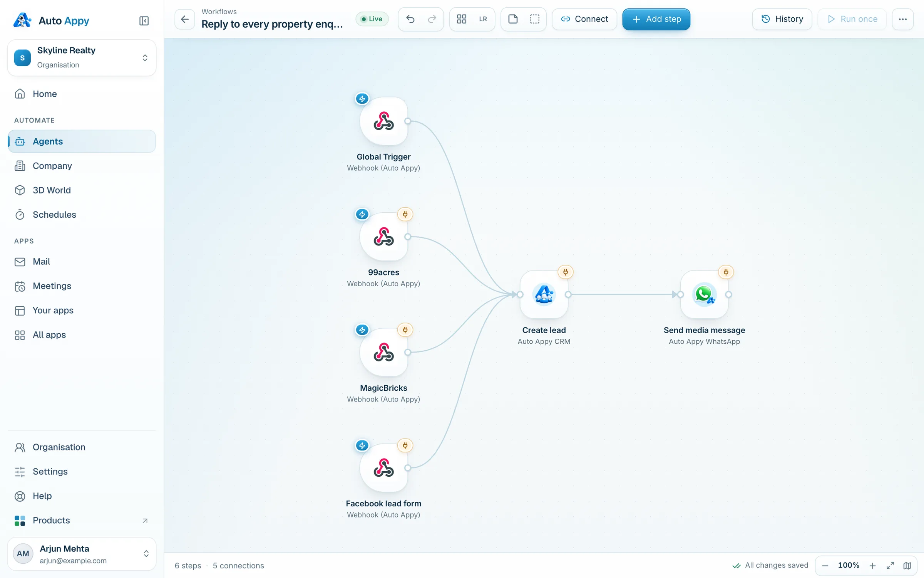Viewport: 924px width, 578px height.
Task: Undo the last change
Action: (x=410, y=19)
